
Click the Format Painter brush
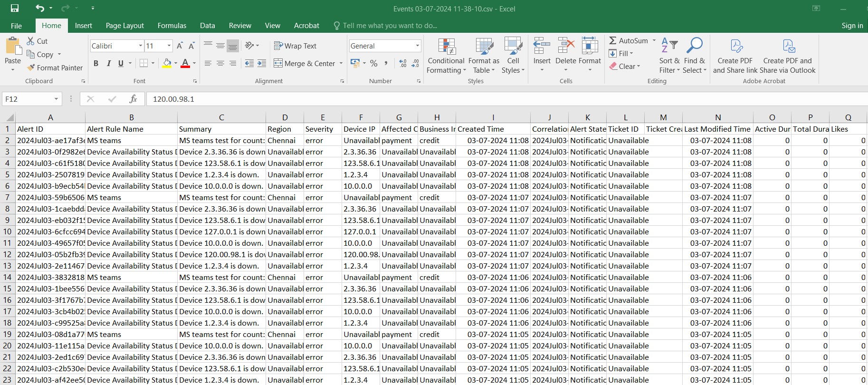click(x=31, y=68)
